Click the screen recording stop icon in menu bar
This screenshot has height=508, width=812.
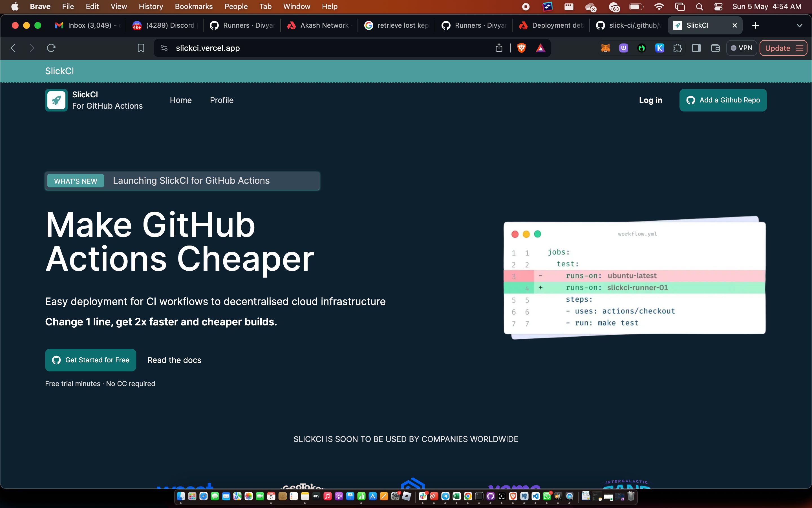coord(526,6)
